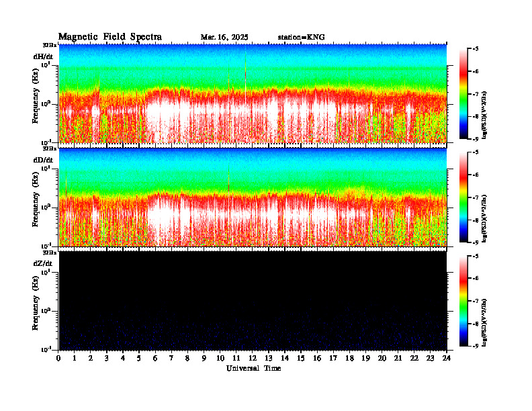Click hour 3 on the time axis
The image size is (532, 411).
107,359
